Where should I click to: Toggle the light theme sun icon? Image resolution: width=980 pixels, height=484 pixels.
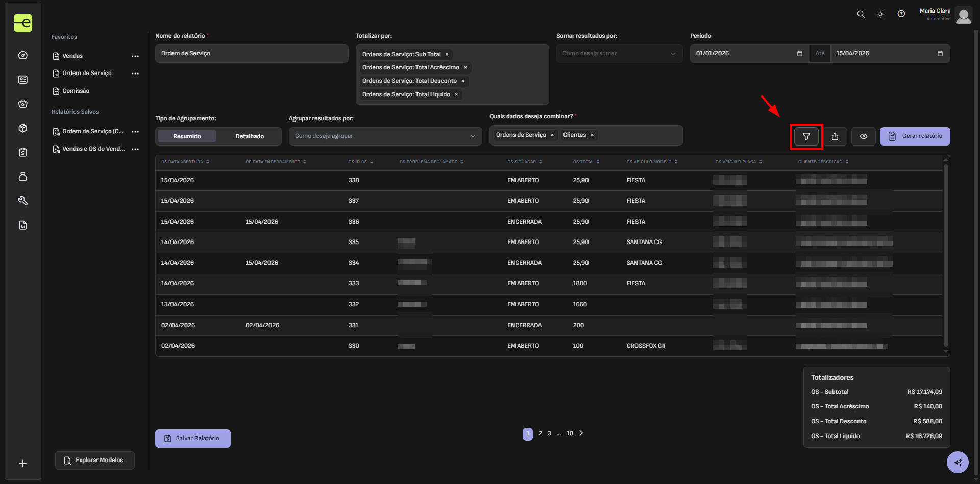click(880, 14)
